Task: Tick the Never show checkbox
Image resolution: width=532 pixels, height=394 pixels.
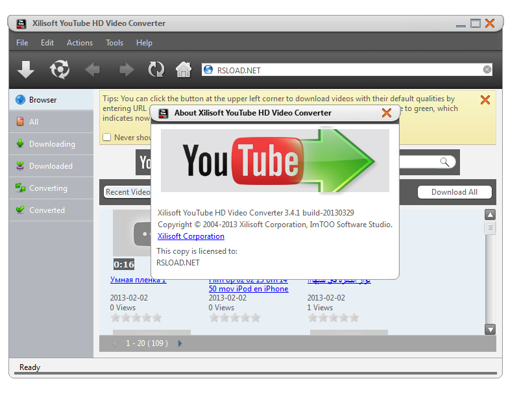Action: pos(107,137)
